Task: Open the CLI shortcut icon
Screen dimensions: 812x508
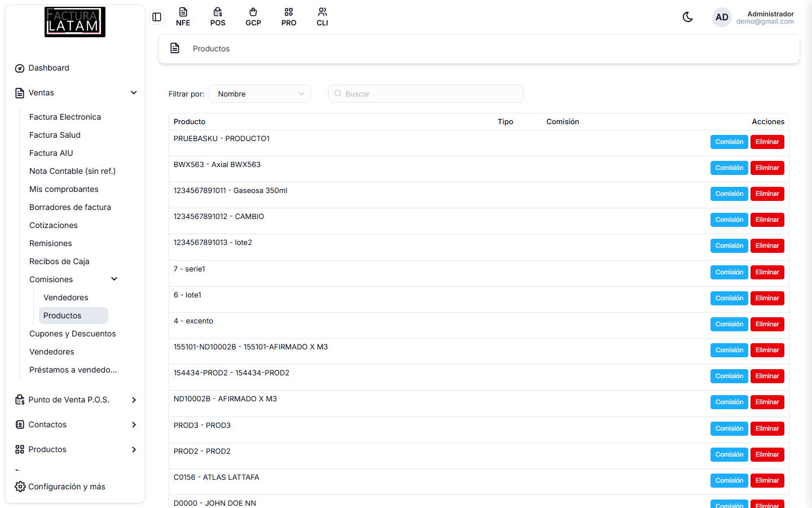Action: click(x=323, y=17)
